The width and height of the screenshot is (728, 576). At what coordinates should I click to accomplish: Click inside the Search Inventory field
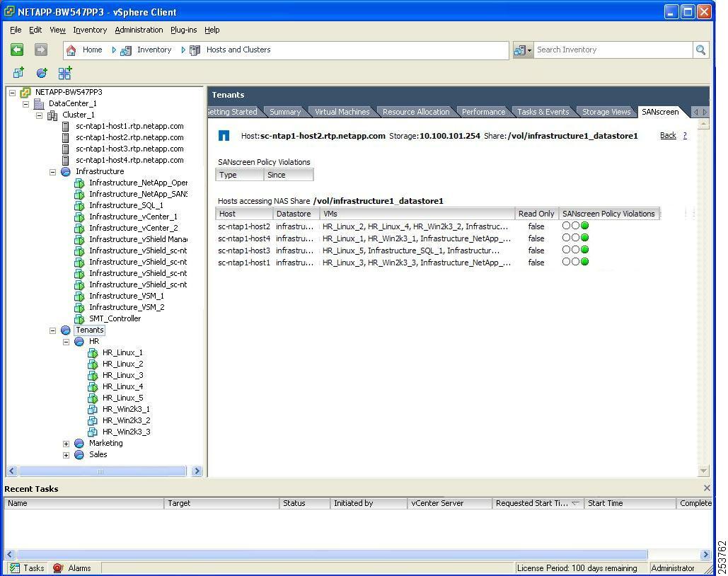[x=613, y=50]
